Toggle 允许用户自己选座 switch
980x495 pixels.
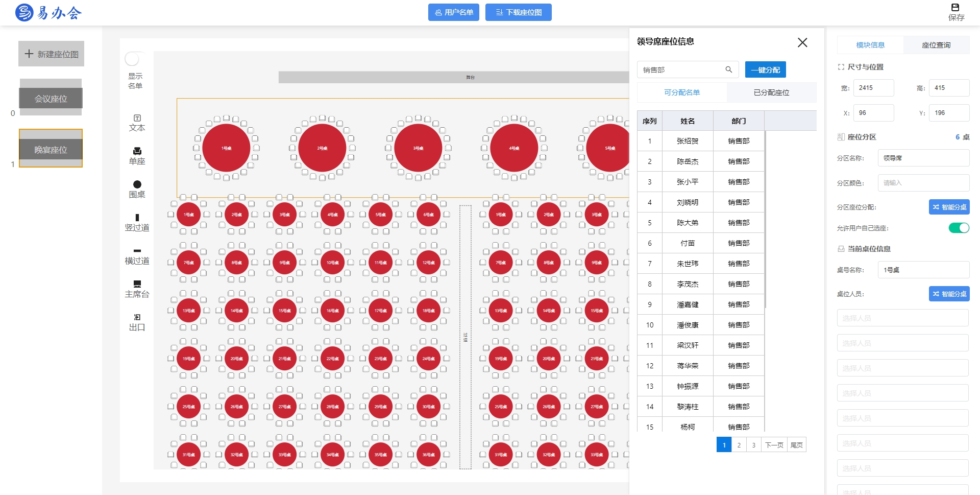click(x=959, y=228)
